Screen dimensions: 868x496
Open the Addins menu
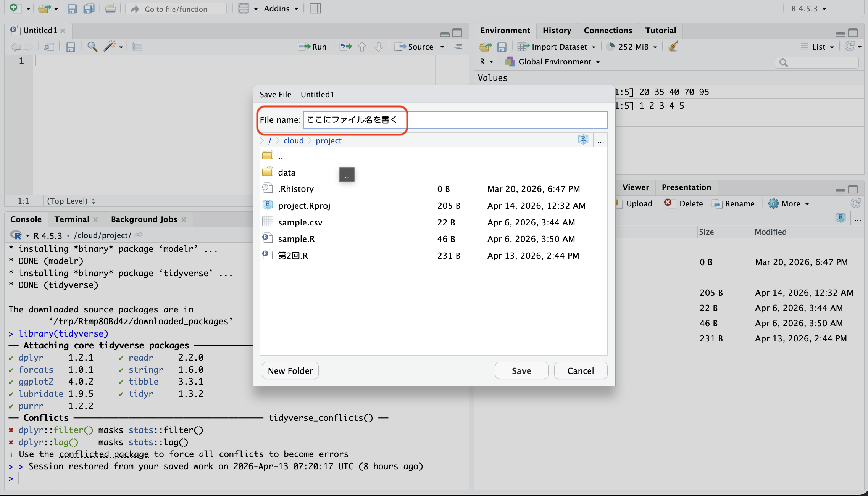[281, 8]
